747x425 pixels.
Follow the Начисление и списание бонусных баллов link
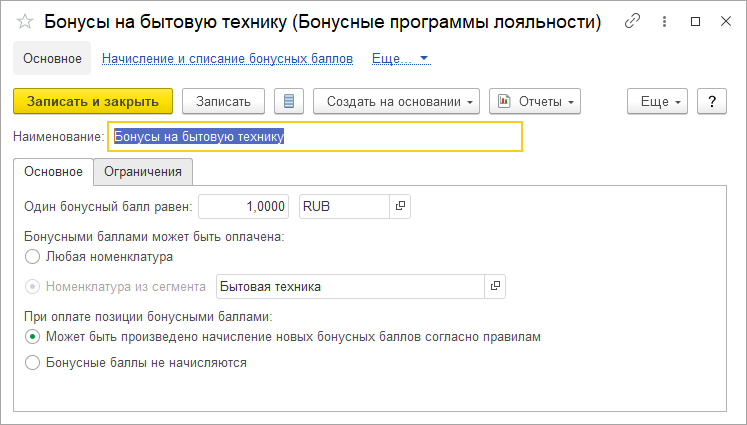coord(227,59)
